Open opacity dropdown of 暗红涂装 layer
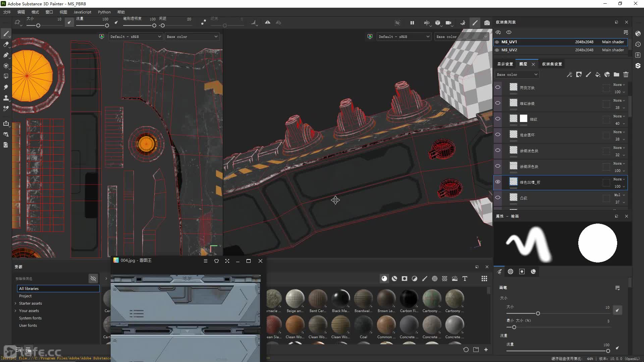The image size is (644, 362). click(620, 108)
